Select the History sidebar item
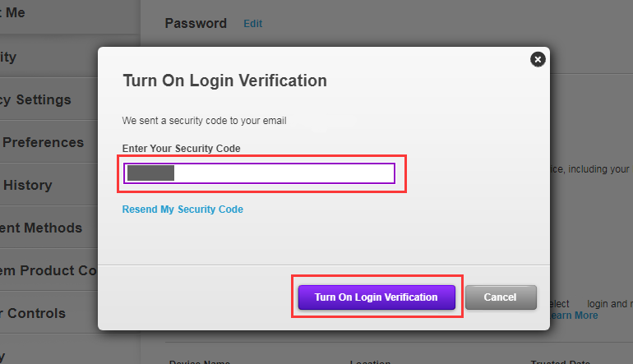Image resolution: width=633 pixels, height=364 pixels. [28, 185]
